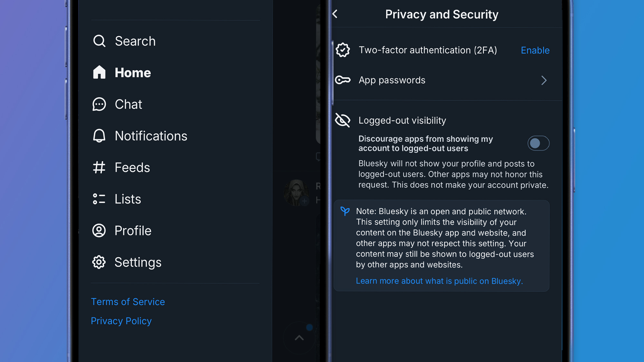Toggle the logged-out visibility switch

538,143
